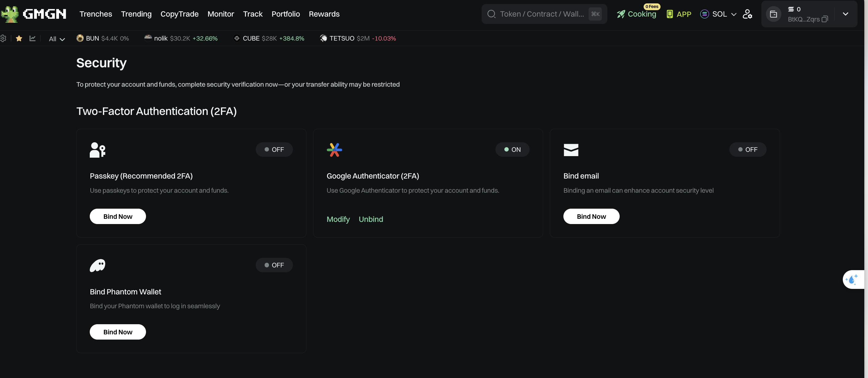Screen dimensions: 868x378
Task: Go to the Trenches tab
Action: point(96,14)
